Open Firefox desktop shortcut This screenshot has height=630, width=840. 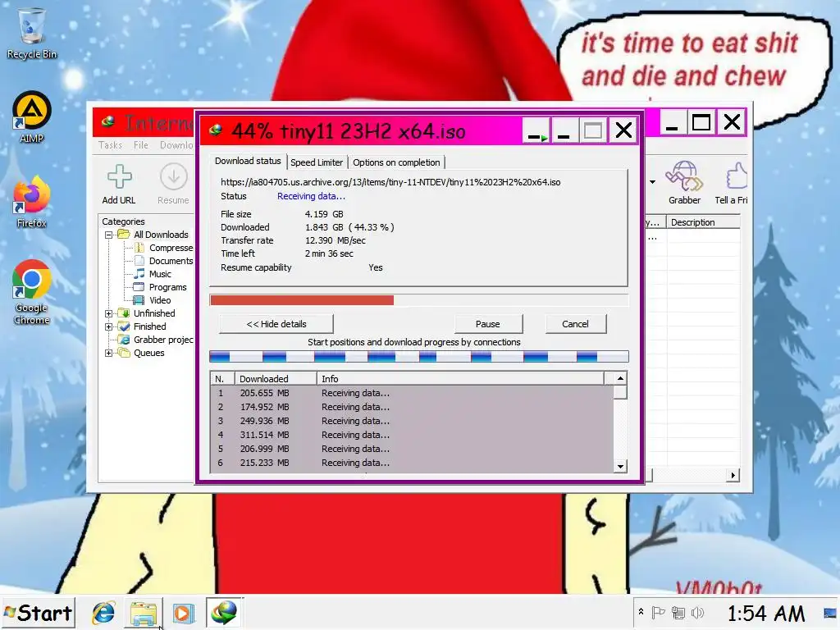tap(32, 202)
